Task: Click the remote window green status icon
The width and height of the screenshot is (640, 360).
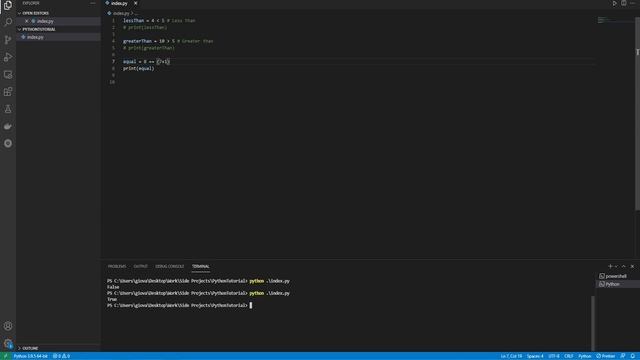Action: point(5,356)
